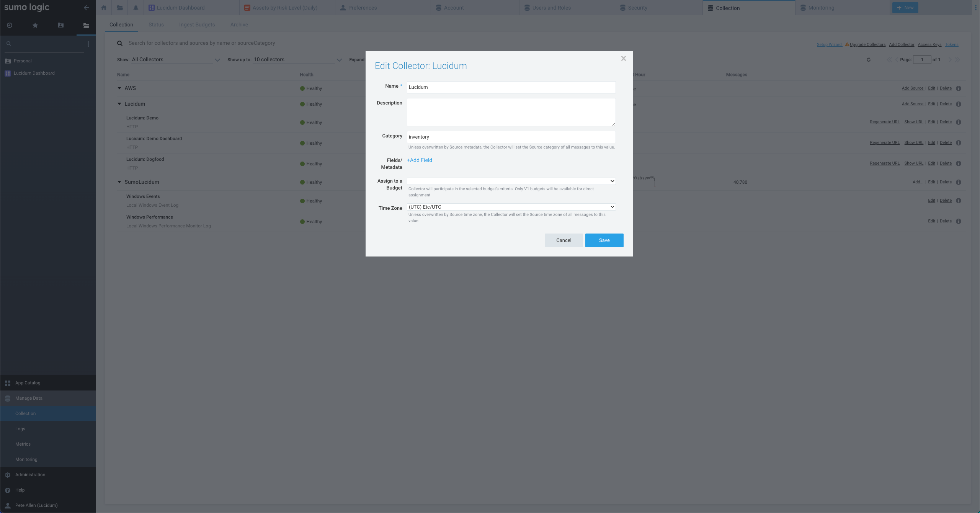
Task: Select the Name input field
Action: [x=511, y=87]
